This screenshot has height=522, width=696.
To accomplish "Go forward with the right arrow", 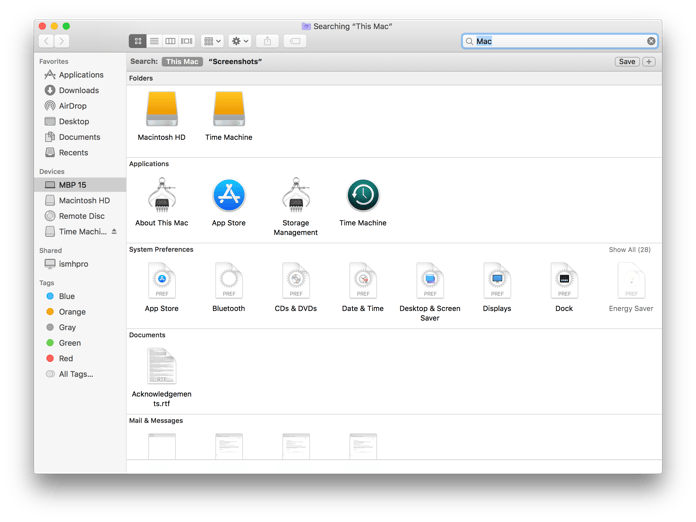I will (62, 41).
